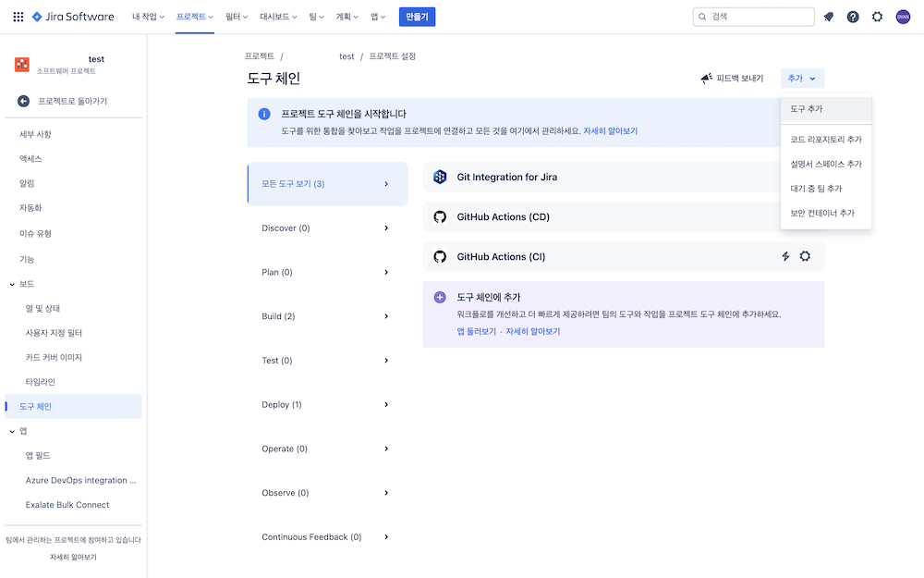
Task: Select the Operate (0) category
Action: [x=327, y=449]
